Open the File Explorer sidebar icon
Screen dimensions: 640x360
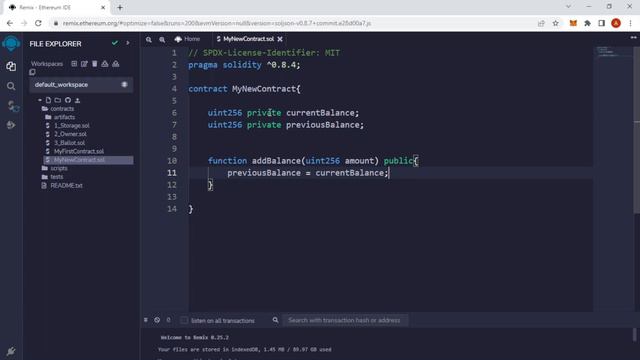pyautogui.click(x=11, y=66)
